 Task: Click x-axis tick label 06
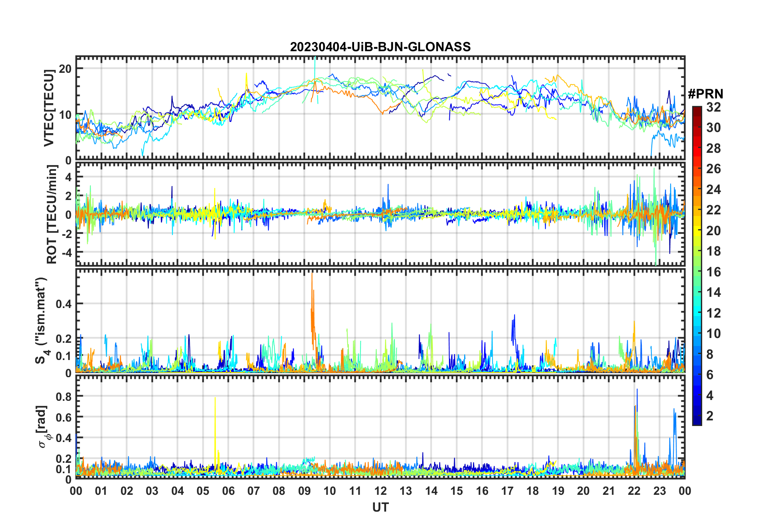pyautogui.click(x=228, y=491)
